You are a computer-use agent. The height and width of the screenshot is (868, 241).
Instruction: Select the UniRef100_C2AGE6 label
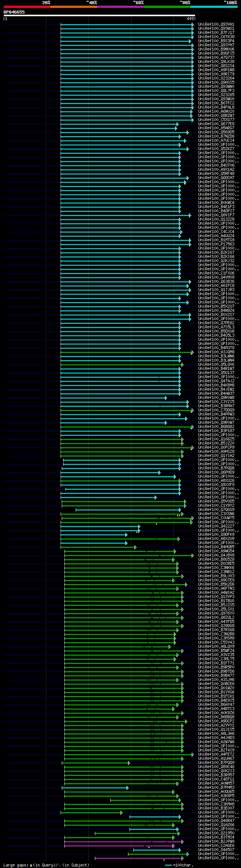[216, 846]
